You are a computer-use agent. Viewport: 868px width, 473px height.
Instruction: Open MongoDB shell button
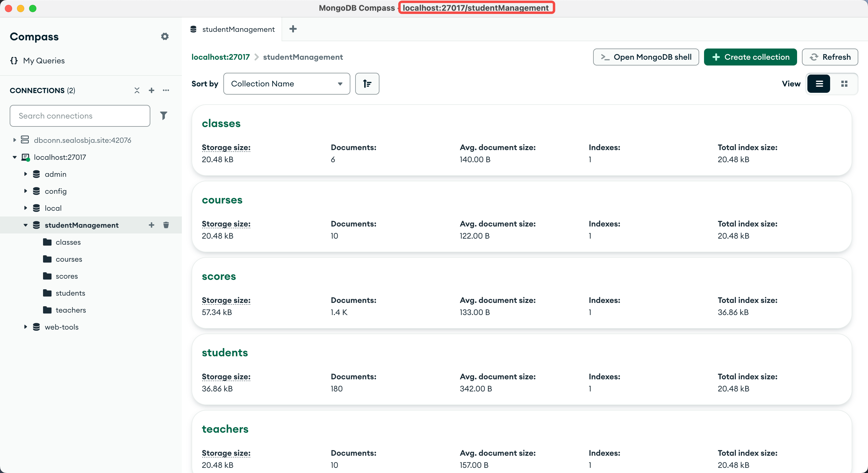(646, 57)
